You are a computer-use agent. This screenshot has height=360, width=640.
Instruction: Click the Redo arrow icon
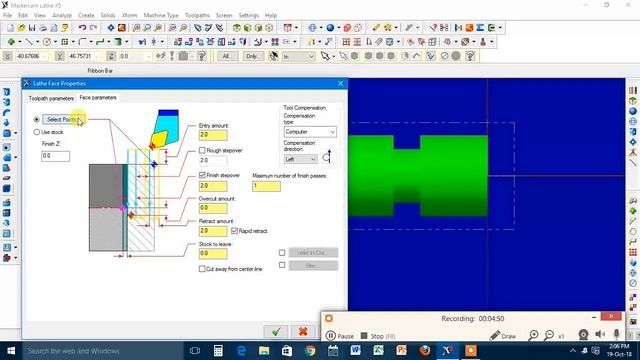tap(93, 28)
